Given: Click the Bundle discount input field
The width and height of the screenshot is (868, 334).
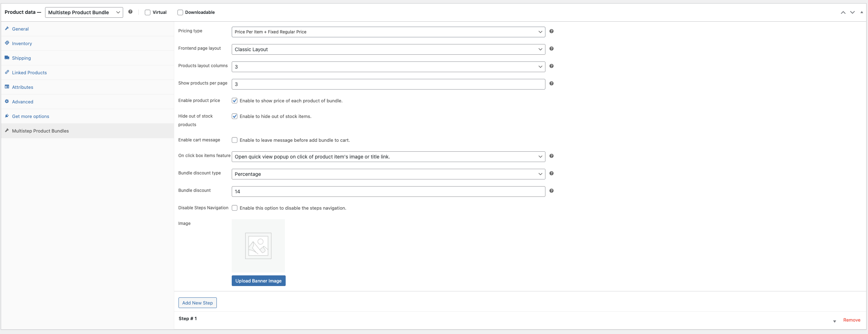Looking at the screenshot, I should (x=388, y=192).
